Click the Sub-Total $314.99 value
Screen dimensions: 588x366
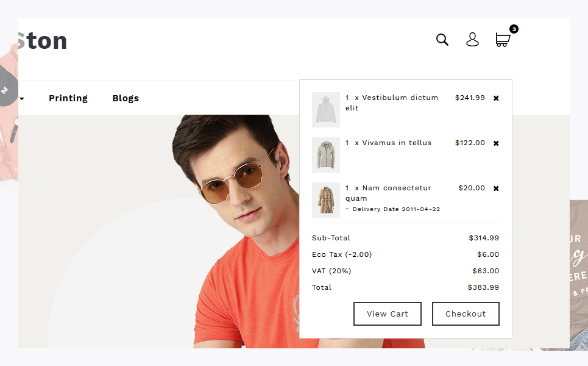484,238
